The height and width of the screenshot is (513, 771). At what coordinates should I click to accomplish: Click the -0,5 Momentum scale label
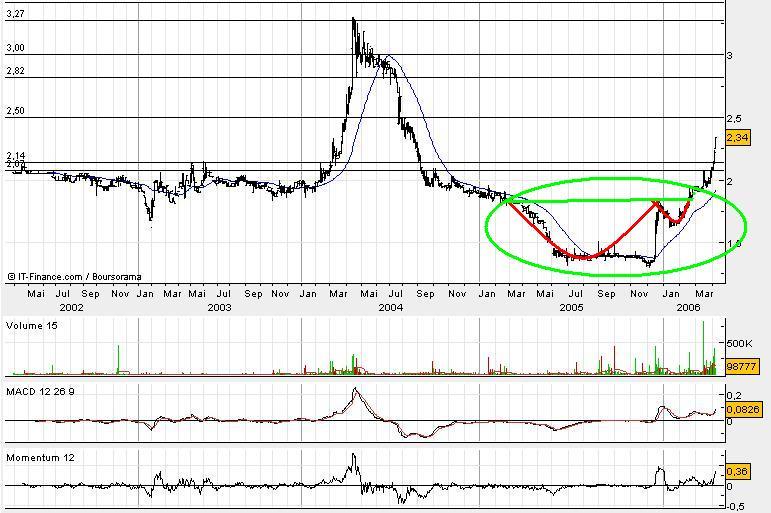pos(736,507)
